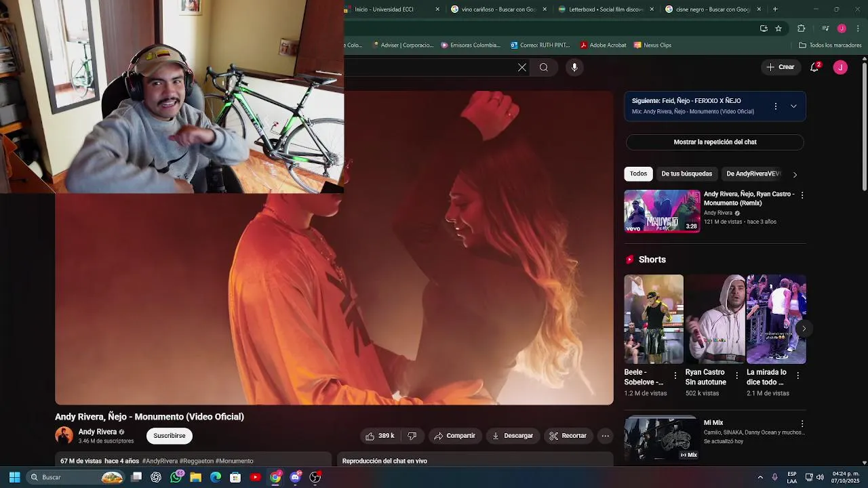Show more filter chips with the right arrow
The height and width of the screenshot is (488, 868).
point(795,175)
